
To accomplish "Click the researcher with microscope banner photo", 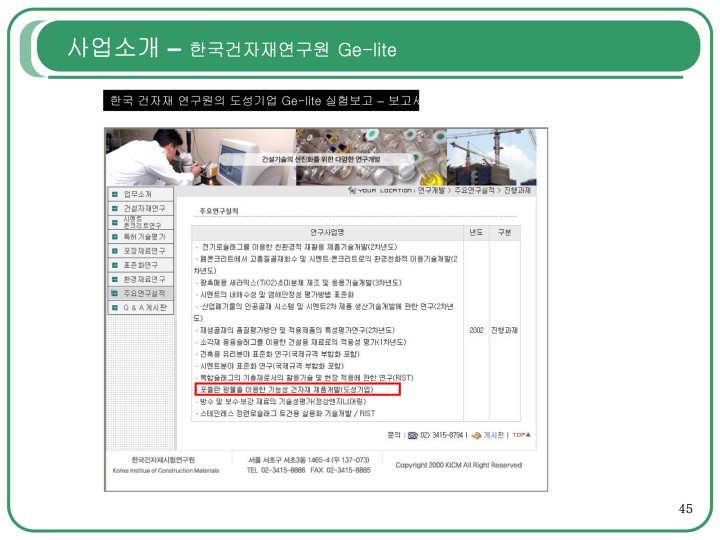I will point(201,157).
